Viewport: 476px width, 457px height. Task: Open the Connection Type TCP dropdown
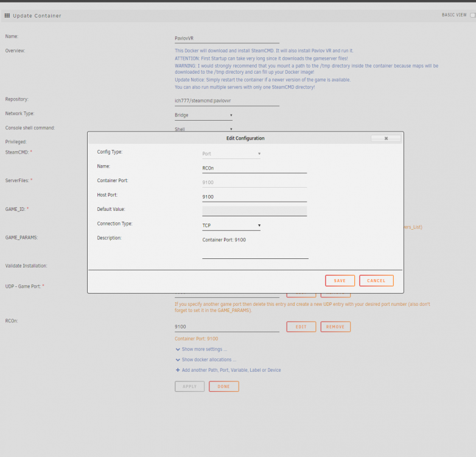(231, 225)
